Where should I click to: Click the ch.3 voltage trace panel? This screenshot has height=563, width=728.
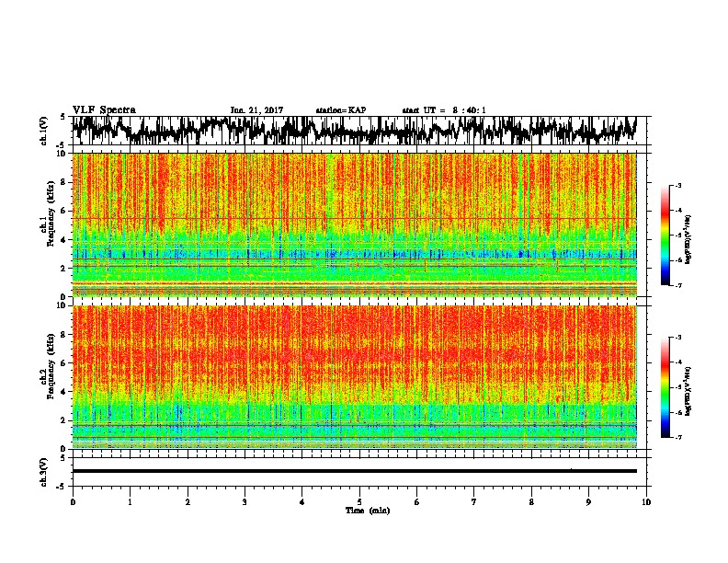(358, 472)
